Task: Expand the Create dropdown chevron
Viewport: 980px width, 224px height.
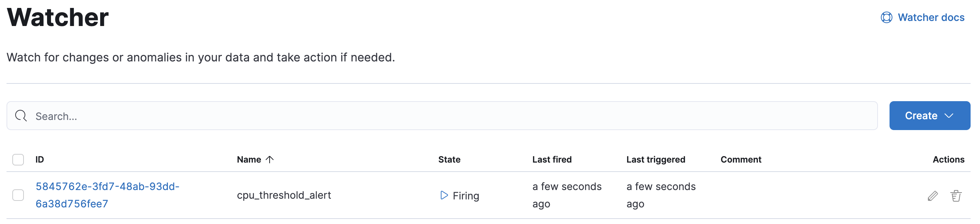Action: coord(949,116)
